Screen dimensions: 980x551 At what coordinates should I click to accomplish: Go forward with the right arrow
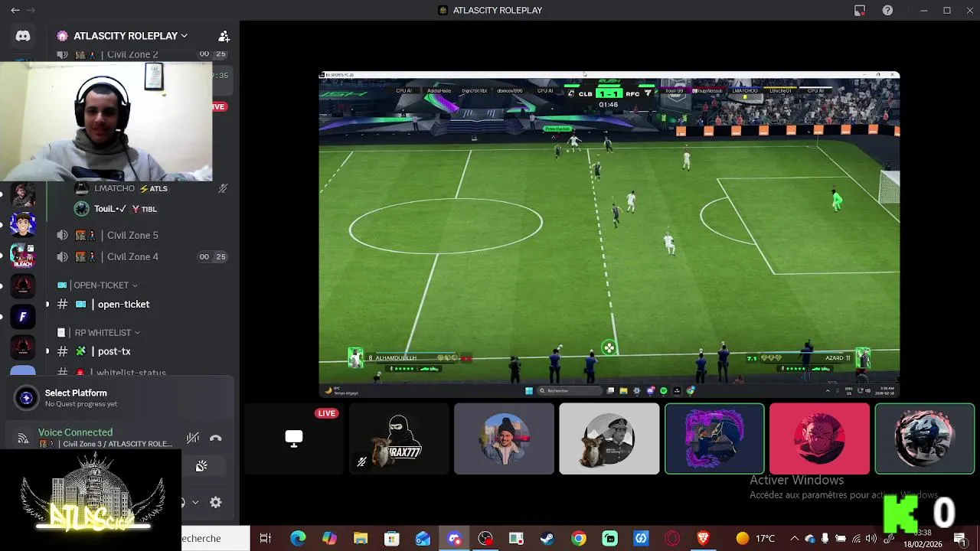pos(31,10)
